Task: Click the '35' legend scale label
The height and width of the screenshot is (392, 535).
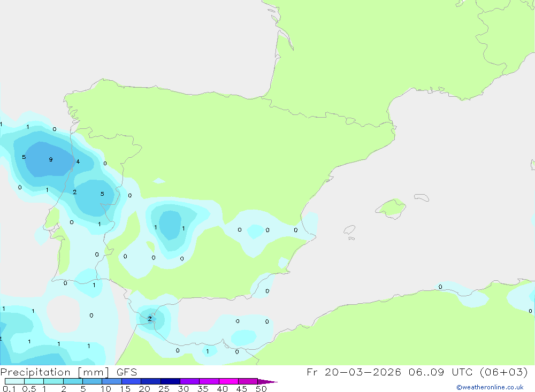Action: [203, 389]
